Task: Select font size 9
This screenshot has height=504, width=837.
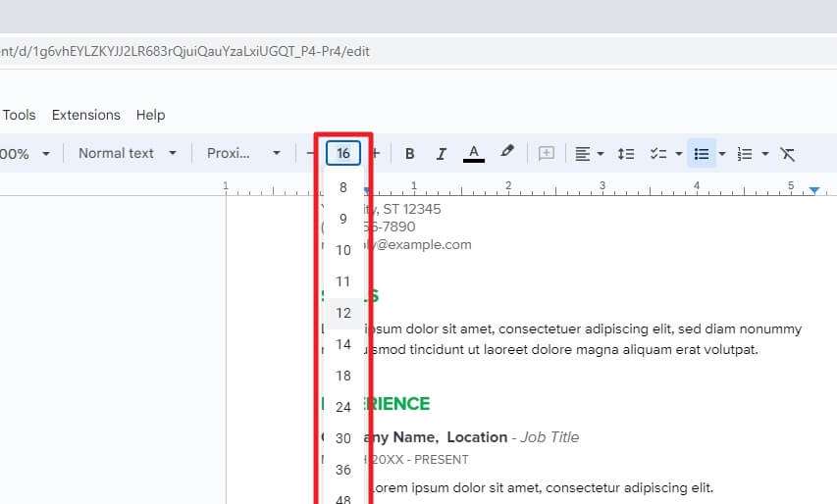Action: [x=343, y=219]
